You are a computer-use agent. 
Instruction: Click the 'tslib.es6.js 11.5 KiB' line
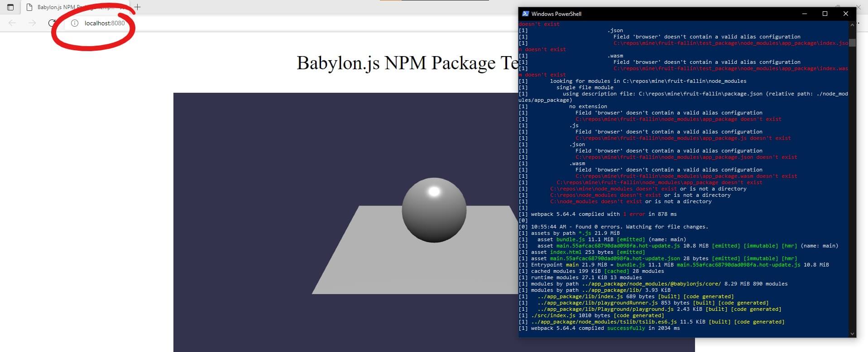[x=652, y=322]
